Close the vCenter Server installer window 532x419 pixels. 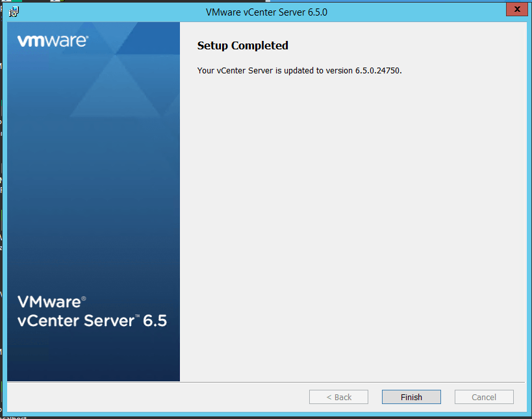[516, 9]
